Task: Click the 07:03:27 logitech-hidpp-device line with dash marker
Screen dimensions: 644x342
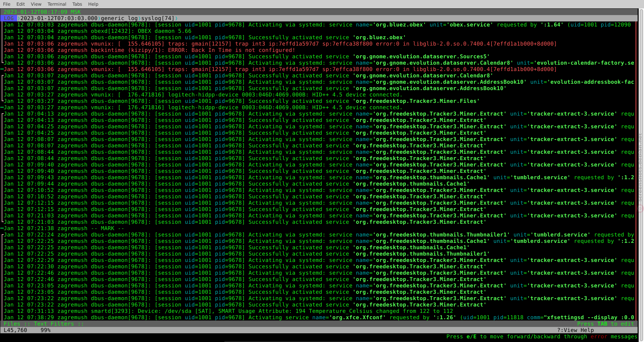Action: (x=203, y=108)
